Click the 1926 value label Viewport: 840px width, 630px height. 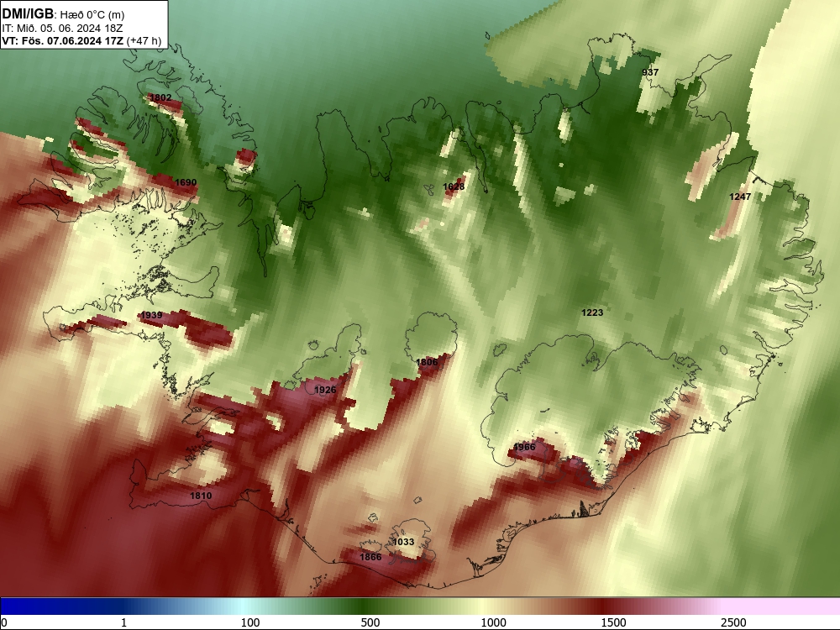[x=325, y=390]
